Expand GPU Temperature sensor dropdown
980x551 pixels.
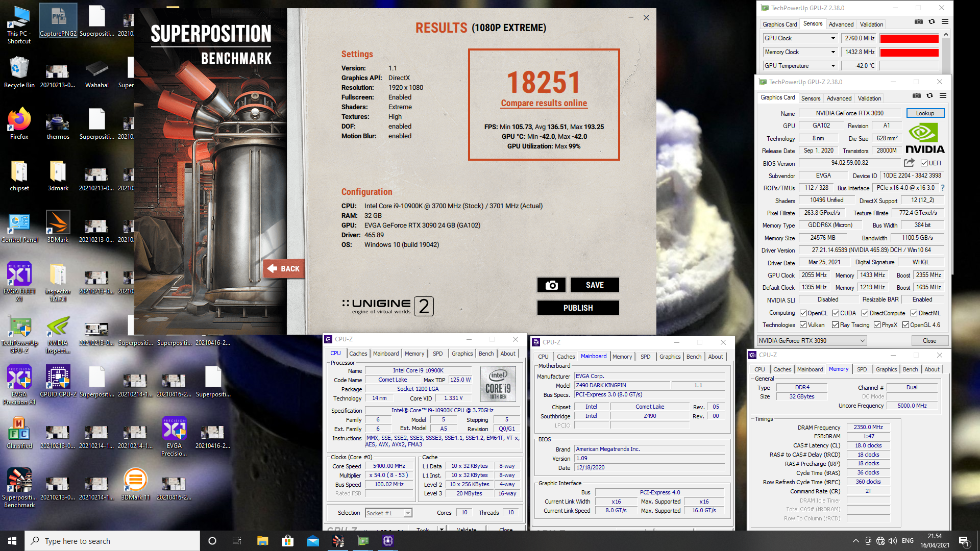pos(833,66)
